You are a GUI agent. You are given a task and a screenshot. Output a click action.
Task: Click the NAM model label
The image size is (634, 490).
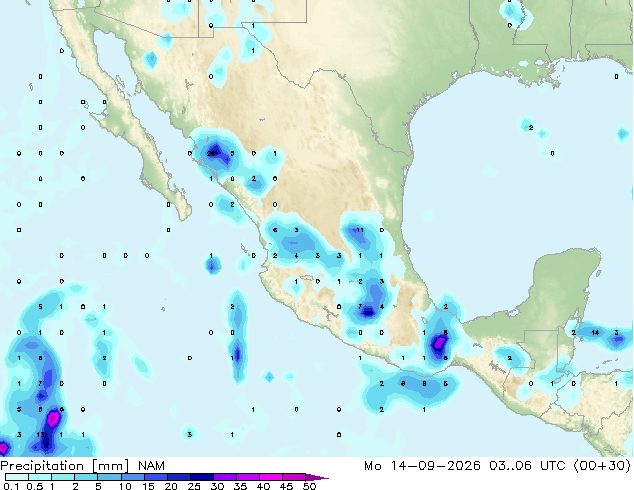pos(151,466)
